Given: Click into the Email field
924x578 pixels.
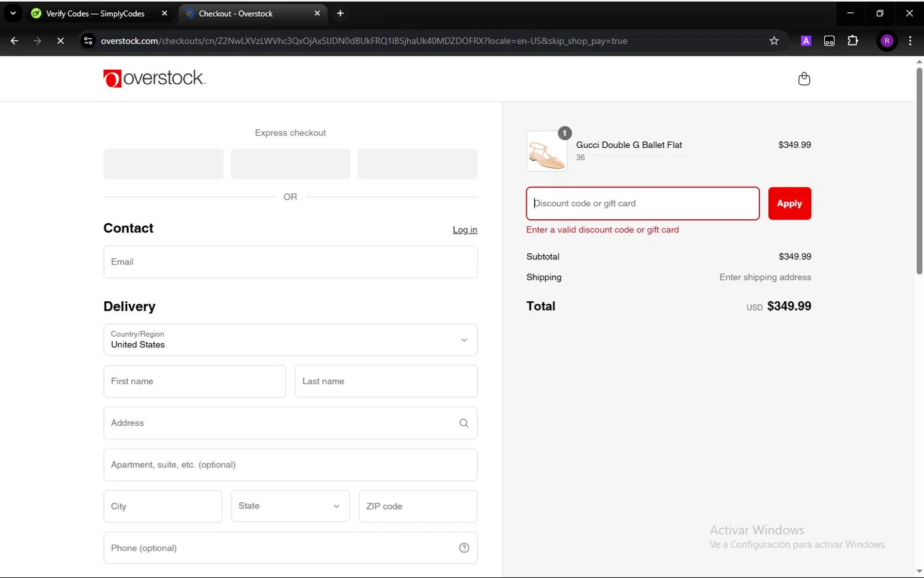Looking at the screenshot, I should (290, 262).
